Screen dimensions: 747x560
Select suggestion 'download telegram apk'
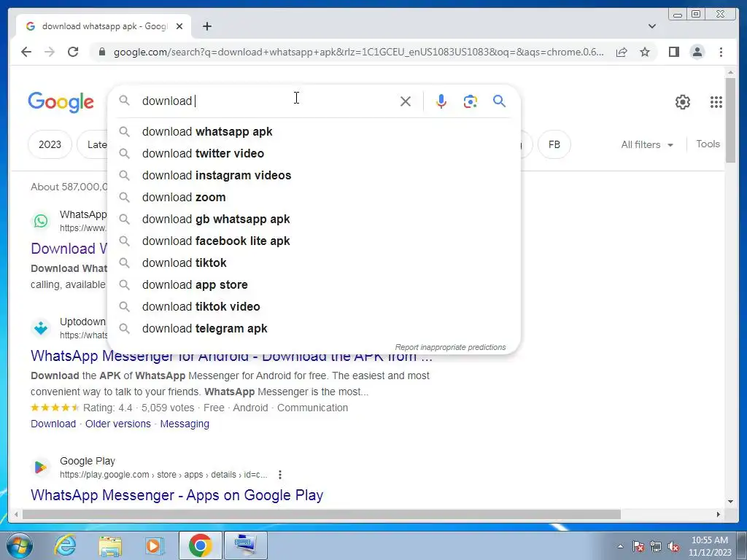point(314,329)
